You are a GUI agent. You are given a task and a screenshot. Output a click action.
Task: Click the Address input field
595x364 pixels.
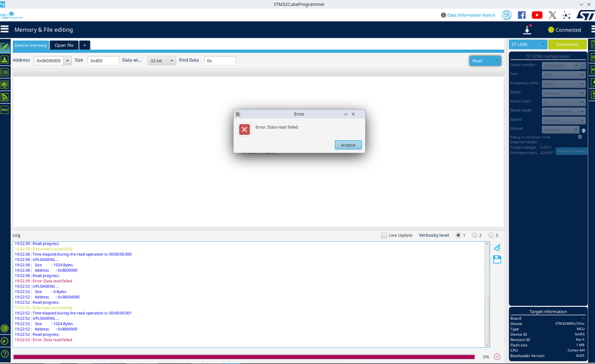tap(49, 61)
